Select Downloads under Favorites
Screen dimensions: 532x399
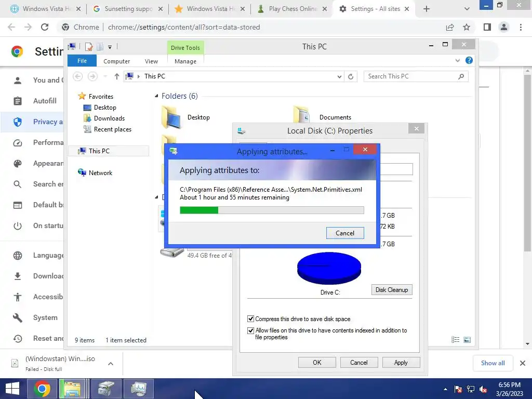[109, 118]
